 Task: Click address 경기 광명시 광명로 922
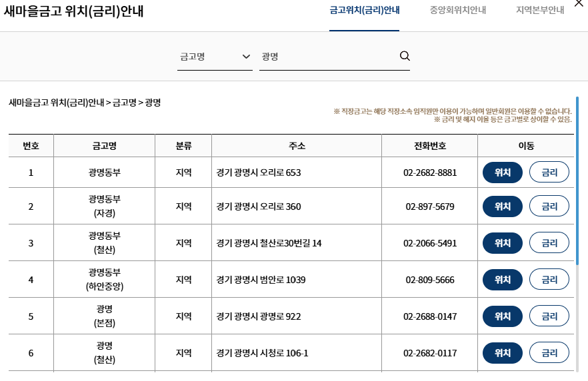coord(259,316)
